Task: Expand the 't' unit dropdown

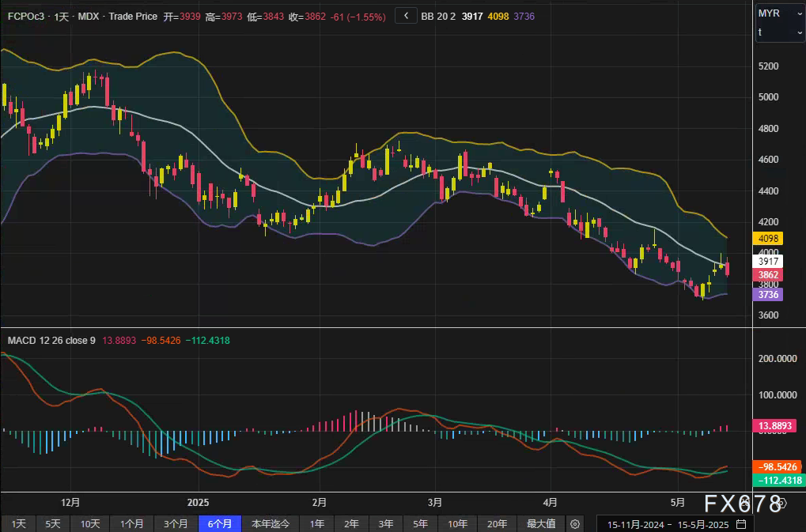Action: (x=779, y=32)
